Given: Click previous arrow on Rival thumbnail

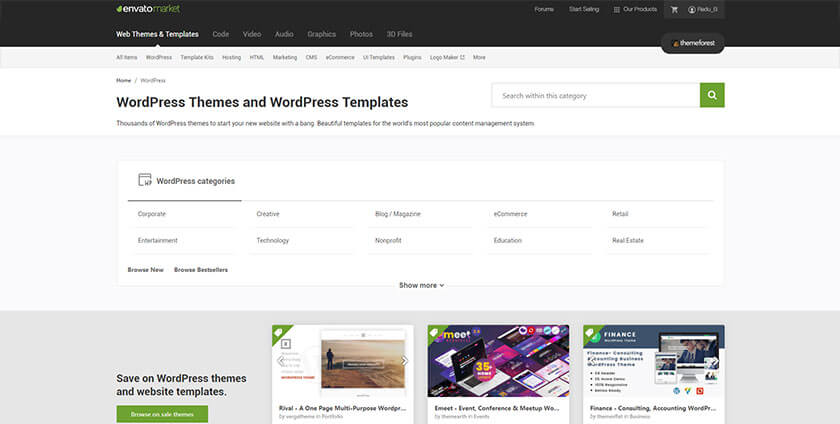Looking at the screenshot, I should [281, 361].
